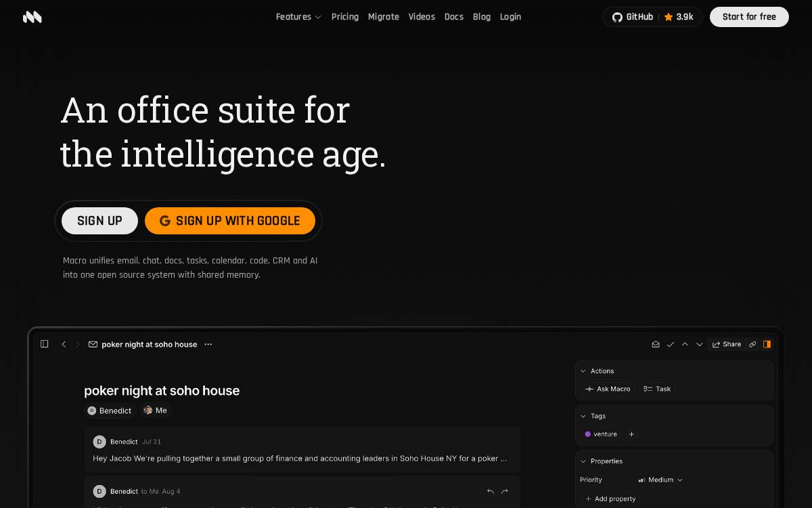This screenshot has height=508, width=812.
Task: Toggle the sidebar panel icon in app preview
Action: tap(45, 344)
